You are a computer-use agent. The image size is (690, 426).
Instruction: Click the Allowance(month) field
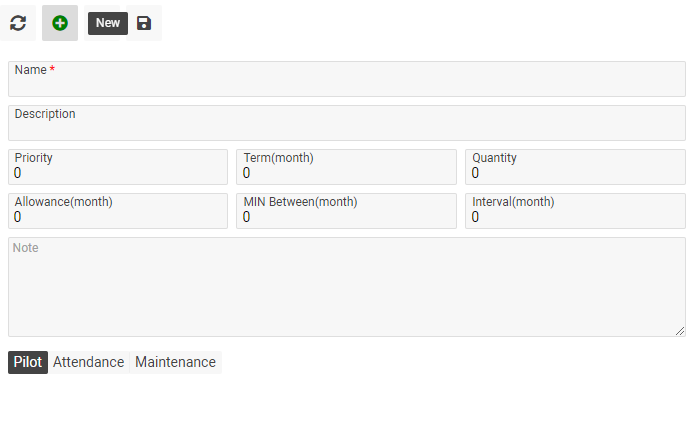tap(118, 217)
